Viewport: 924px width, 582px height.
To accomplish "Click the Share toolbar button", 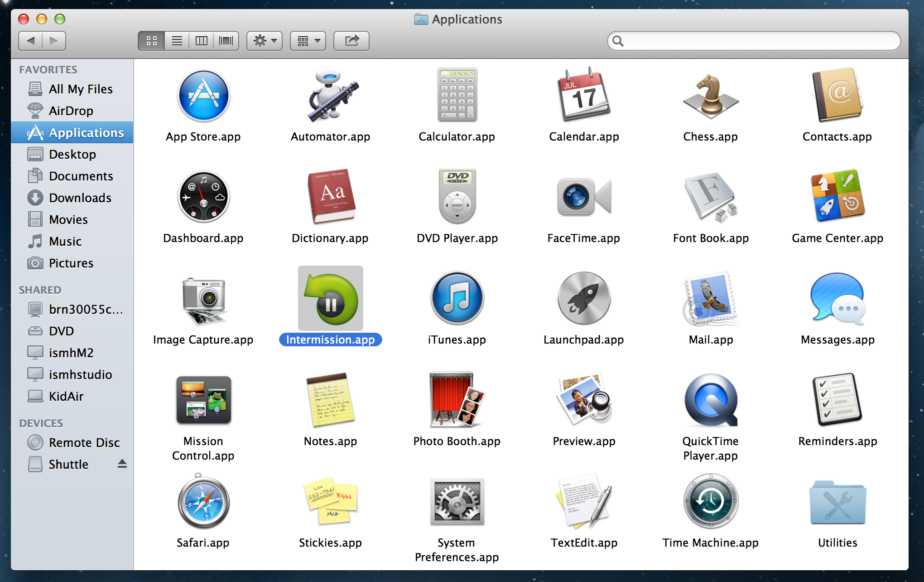I will pyautogui.click(x=351, y=41).
